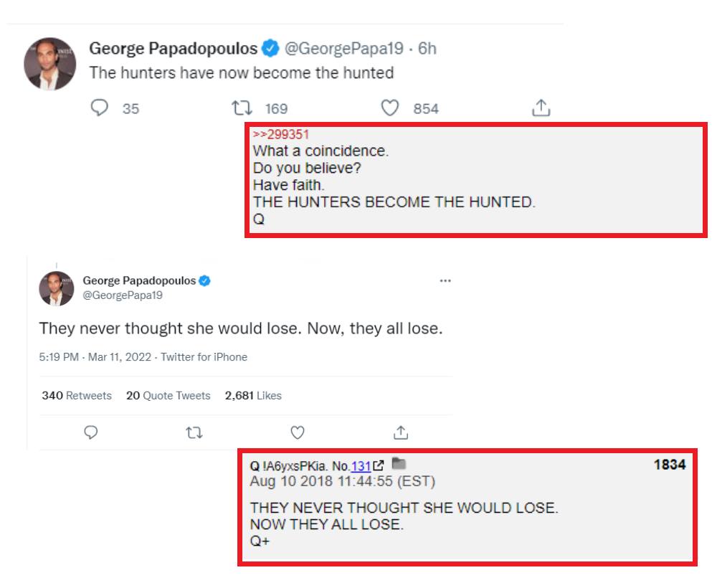
Task: Retweet the "They never thought" tweet
Action: (194, 432)
